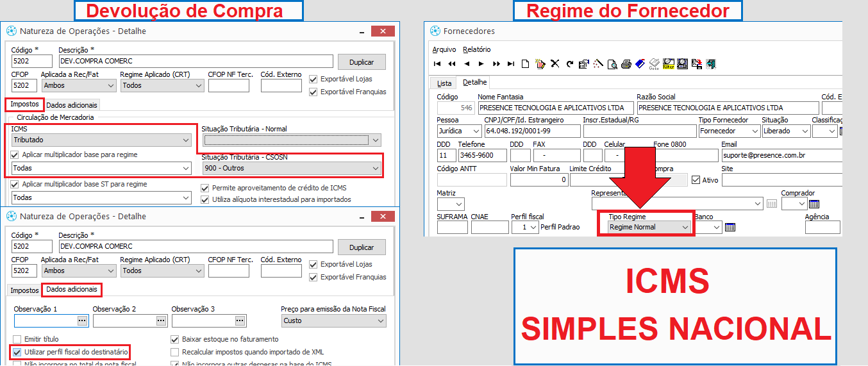Click the printer icon in Fornecedores toolbar
This screenshot has width=868, height=366.
click(x=626, y=63)
